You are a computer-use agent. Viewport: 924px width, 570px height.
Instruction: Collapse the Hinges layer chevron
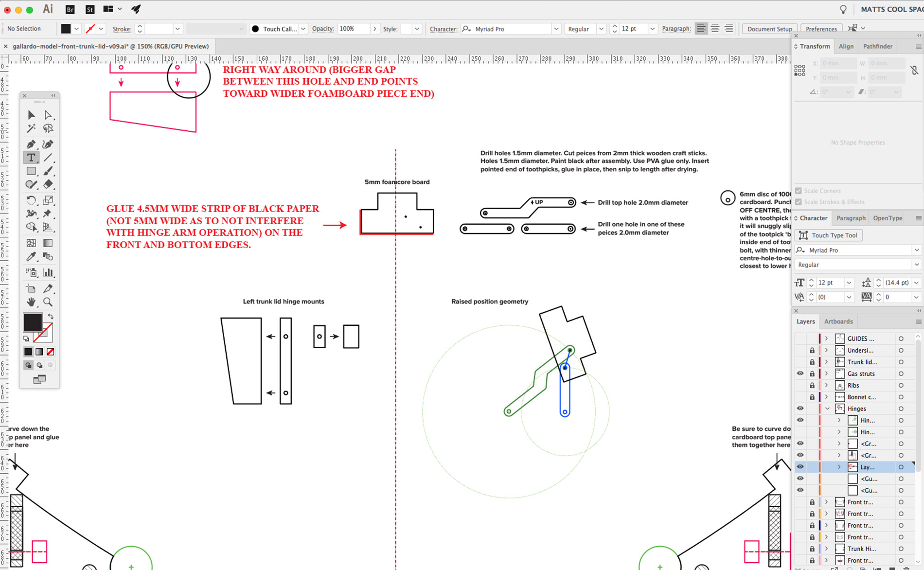click(x=827, y=409)
